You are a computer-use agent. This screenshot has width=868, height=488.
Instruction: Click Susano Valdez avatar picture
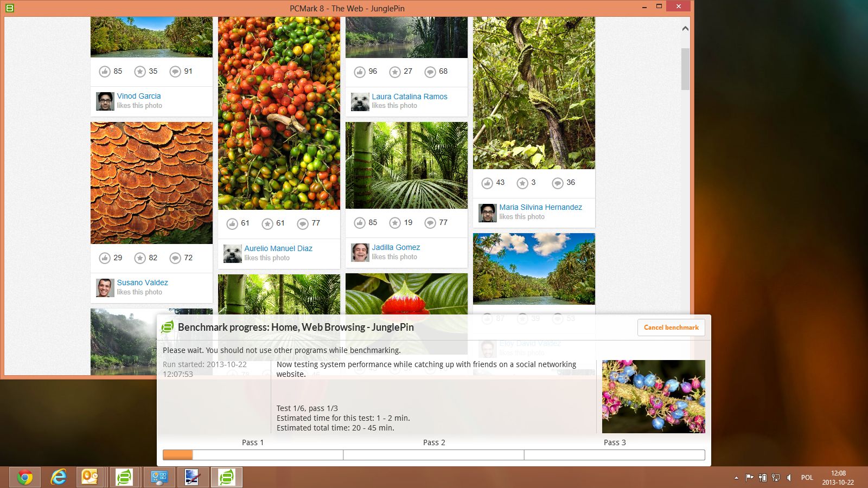point(105,288)
